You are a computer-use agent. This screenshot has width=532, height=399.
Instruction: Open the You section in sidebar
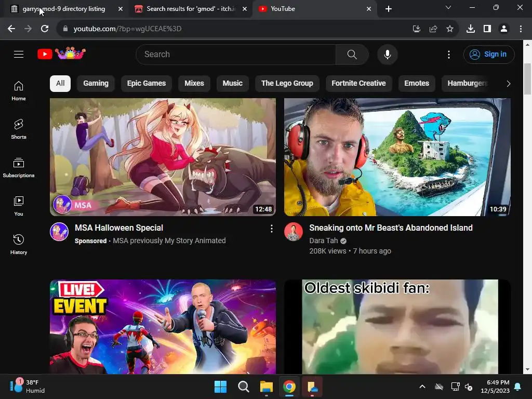point(19,206)
